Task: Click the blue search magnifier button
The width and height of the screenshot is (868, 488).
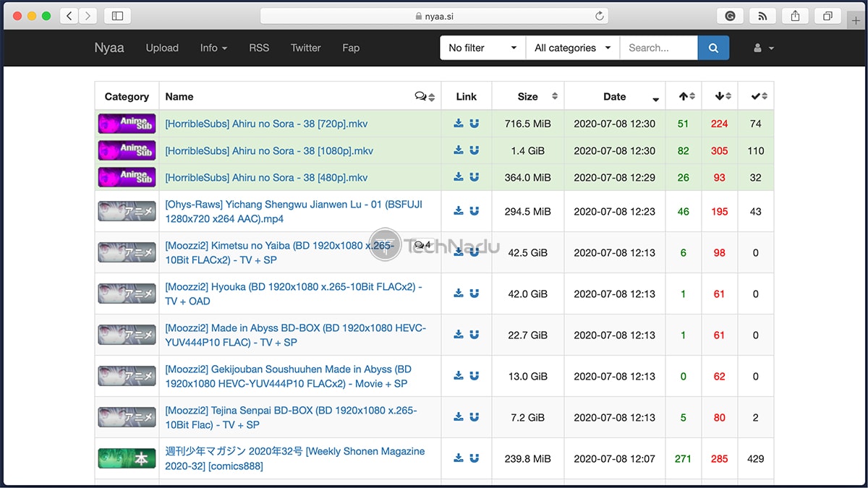Action: [x=713, y=48]
